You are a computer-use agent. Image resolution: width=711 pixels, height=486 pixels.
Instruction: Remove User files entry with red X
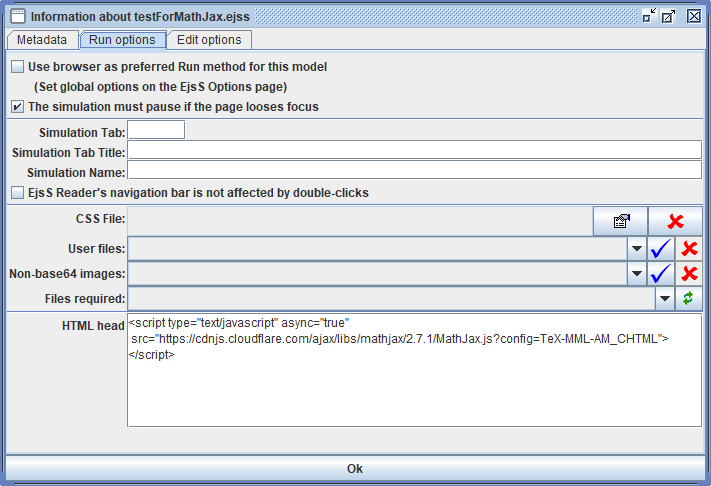689,248
